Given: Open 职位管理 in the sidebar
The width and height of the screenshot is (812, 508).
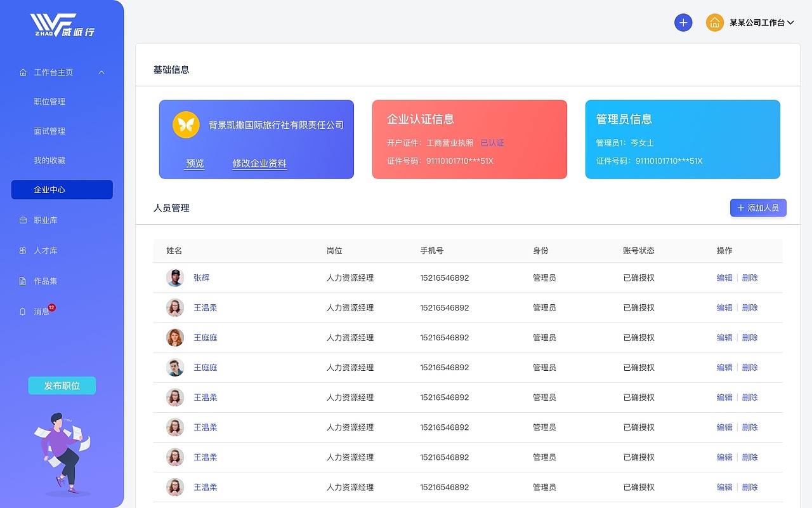Looking at the screenshot, I should tap(49, 102).
